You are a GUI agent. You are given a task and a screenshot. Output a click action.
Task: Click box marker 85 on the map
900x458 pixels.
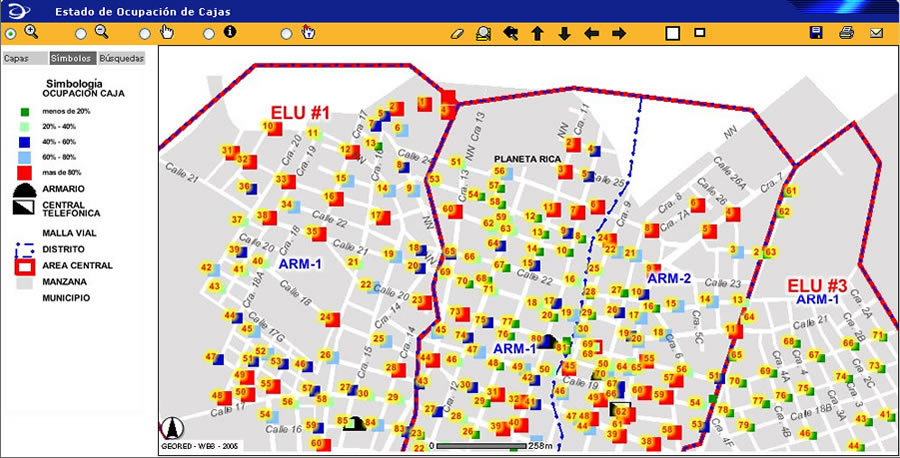pos(342,420)
